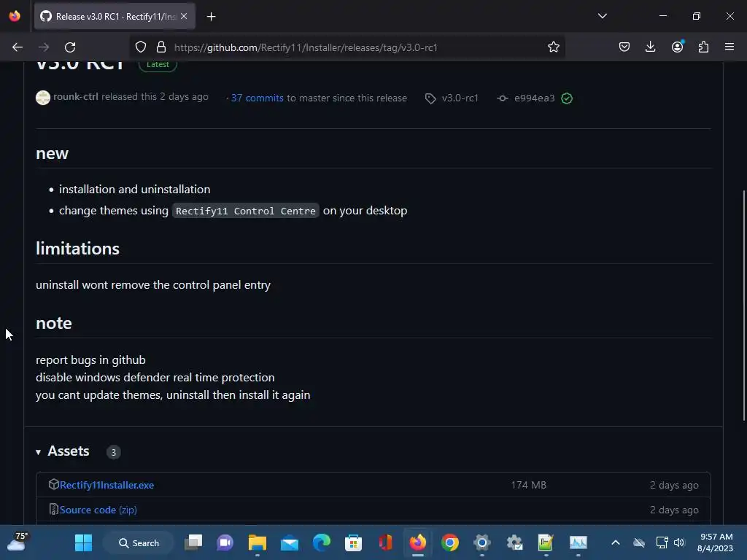Download Source code (zip)
747x560 pixels.
[x=98, y=510]
